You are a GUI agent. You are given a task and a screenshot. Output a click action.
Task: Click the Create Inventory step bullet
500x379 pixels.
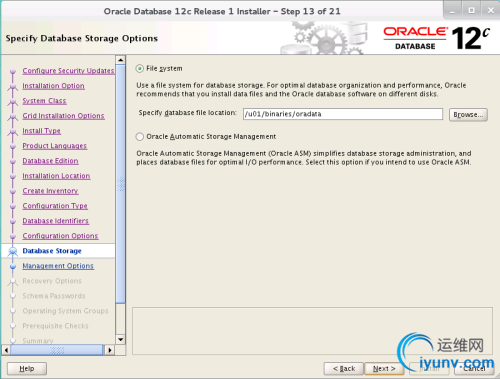13,191
